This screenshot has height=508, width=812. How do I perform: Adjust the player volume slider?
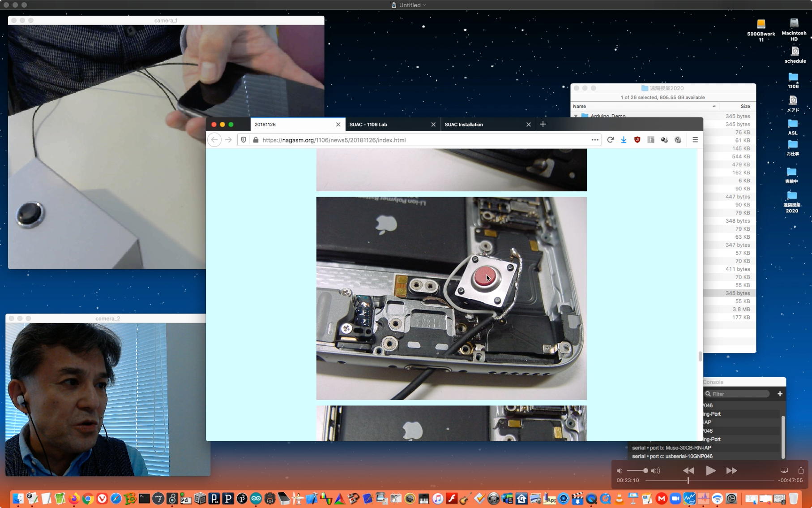click(x=637, y=470)
